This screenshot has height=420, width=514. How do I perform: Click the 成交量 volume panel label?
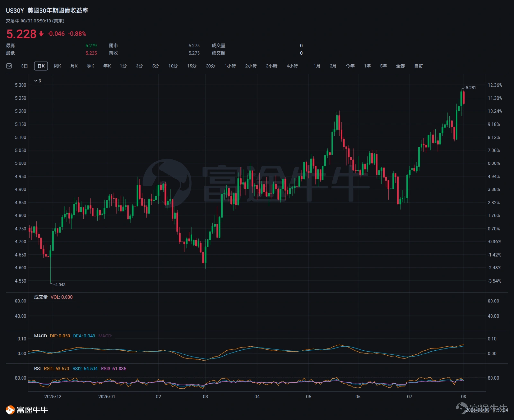pyautogui.click(x=41, y=297)
